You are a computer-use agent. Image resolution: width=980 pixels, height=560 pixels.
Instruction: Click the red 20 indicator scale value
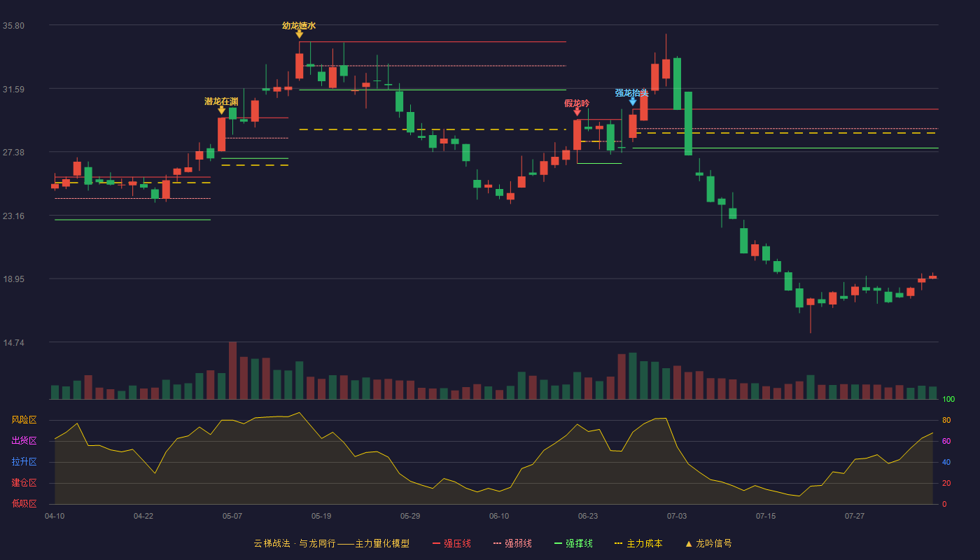(x=946, y=483)
